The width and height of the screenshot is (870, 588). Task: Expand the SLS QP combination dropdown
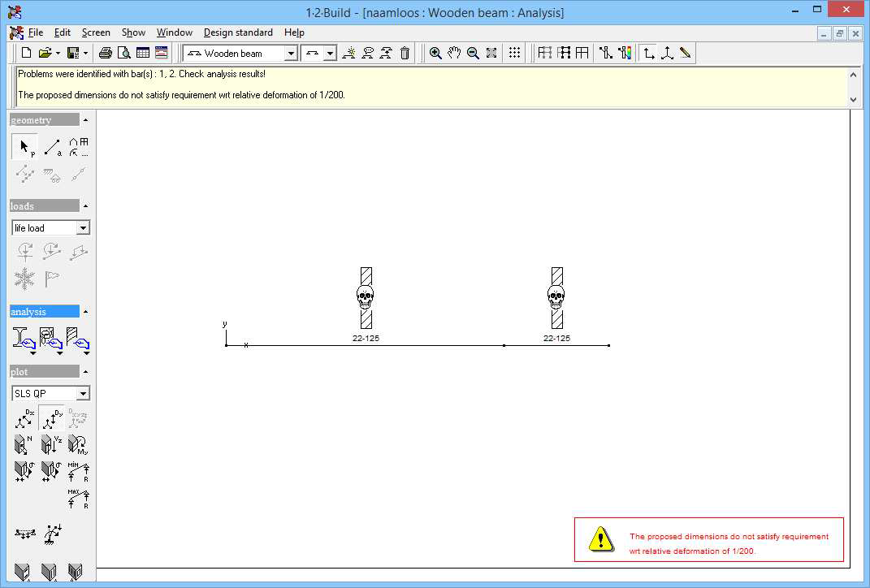(x=83, y=394)
